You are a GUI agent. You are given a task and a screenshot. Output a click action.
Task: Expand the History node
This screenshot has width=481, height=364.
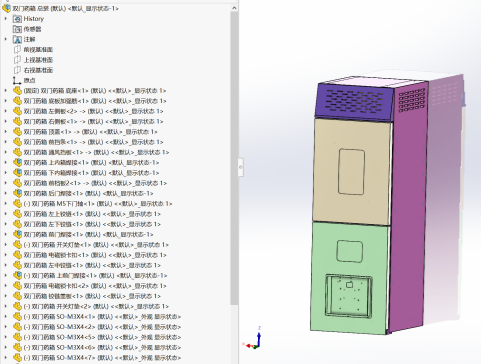coord(5,19)
